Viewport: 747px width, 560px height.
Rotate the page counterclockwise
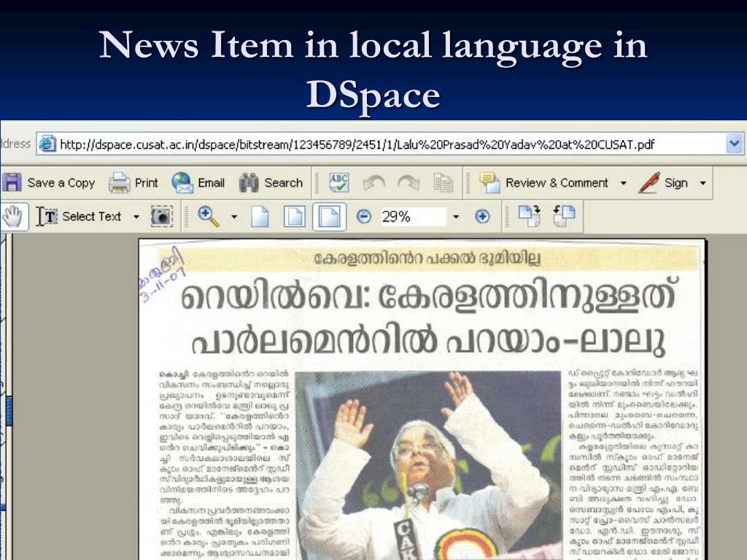(564, 216)
